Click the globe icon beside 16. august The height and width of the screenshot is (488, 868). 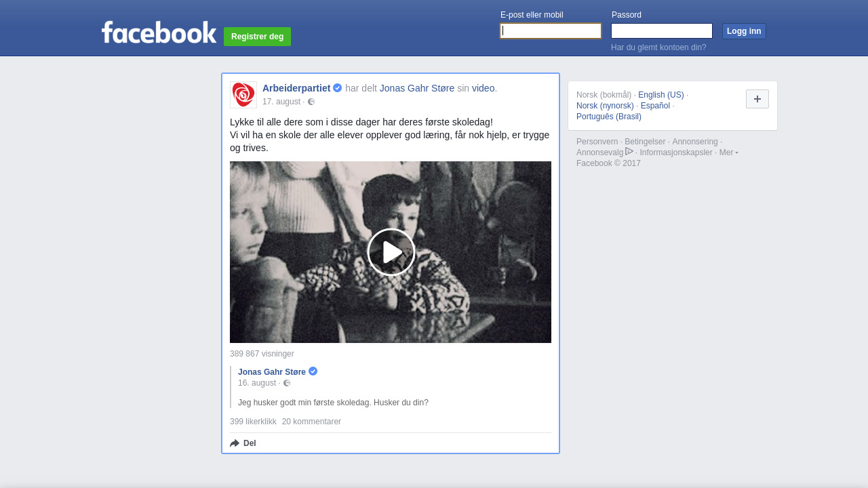[287, 383]
